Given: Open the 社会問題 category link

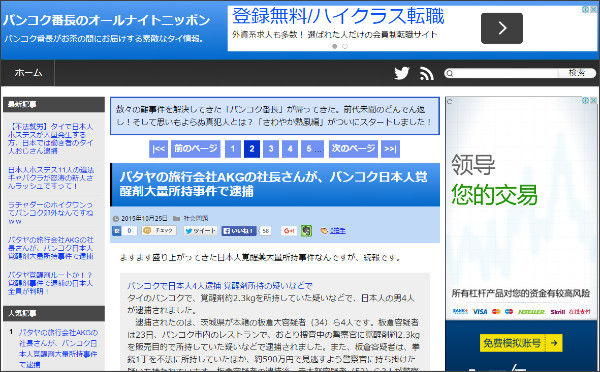Looking at the screenshot, I should pyautogui.click(x=196, y=218).
